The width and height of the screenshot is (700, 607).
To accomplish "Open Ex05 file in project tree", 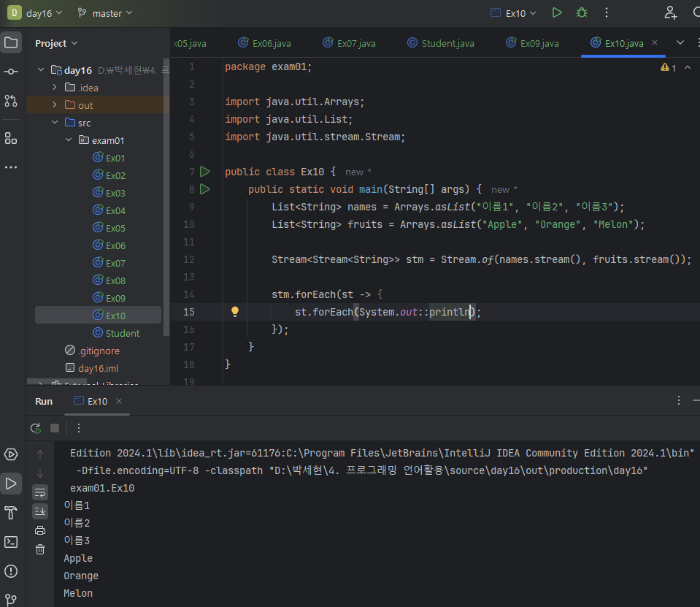I will (115, 228).
